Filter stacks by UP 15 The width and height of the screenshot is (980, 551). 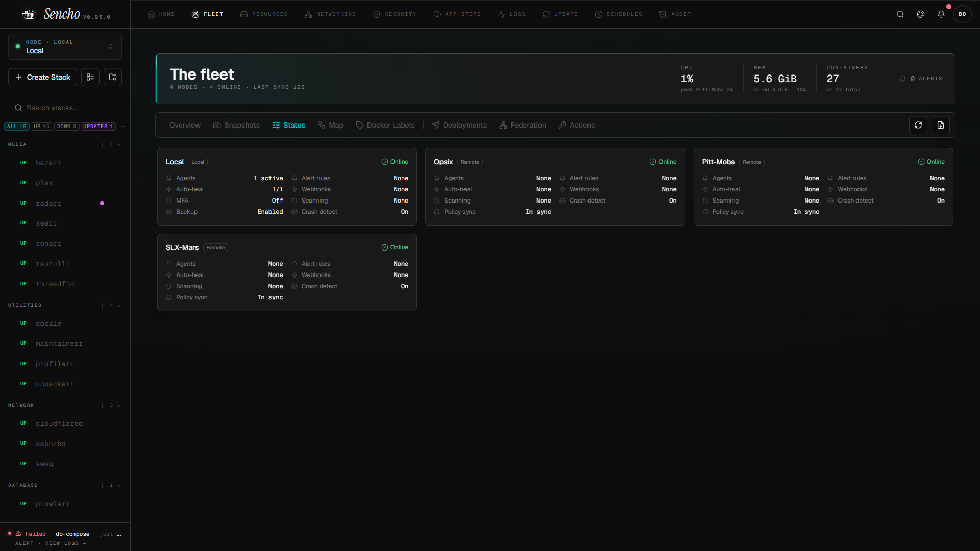pyautogui.click(x=42, y=127)
